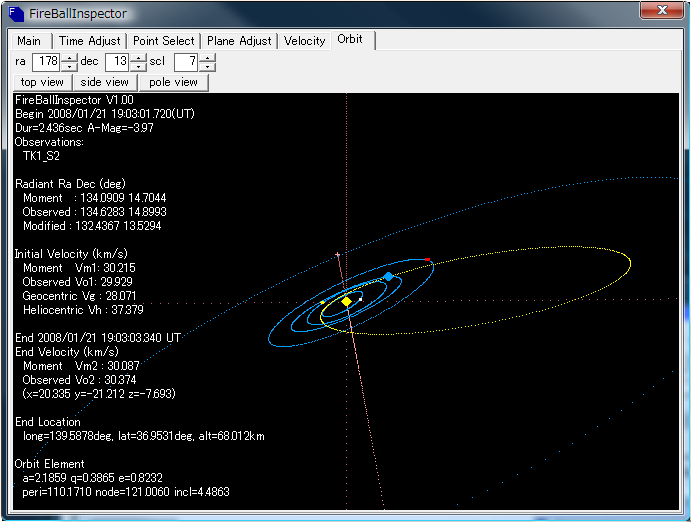Decrease the ra value with down arrow

69,67
